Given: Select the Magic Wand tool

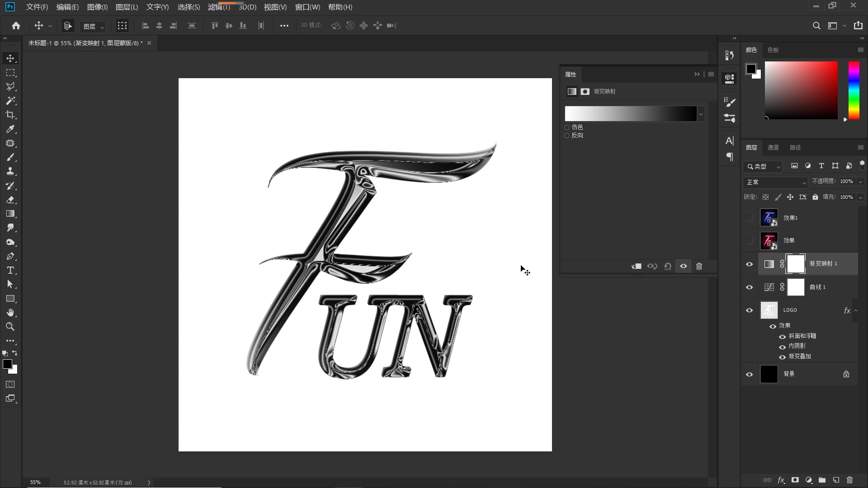Looking at the screenshot, I should click(x=10, y=101).
